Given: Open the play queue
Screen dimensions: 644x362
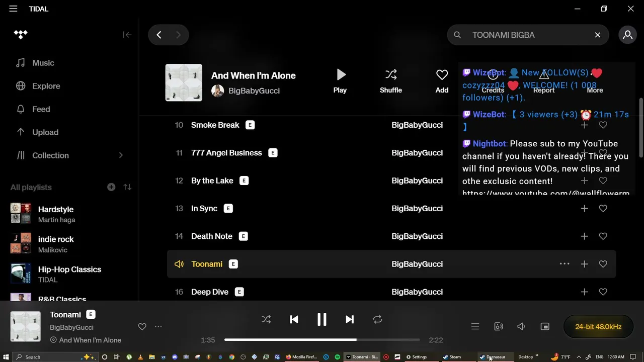Looking at the screenshot, I should point(475,326).
